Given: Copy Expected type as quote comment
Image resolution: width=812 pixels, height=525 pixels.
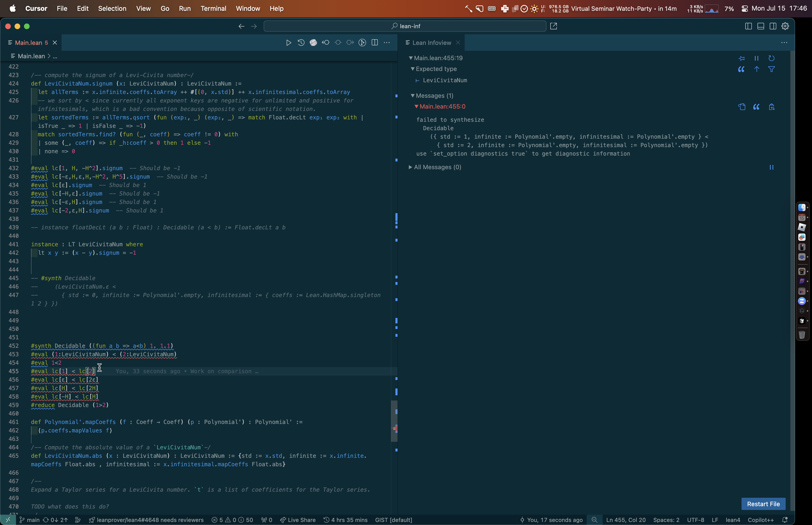Looking at the screenshot, I should (x=741, y=69).
